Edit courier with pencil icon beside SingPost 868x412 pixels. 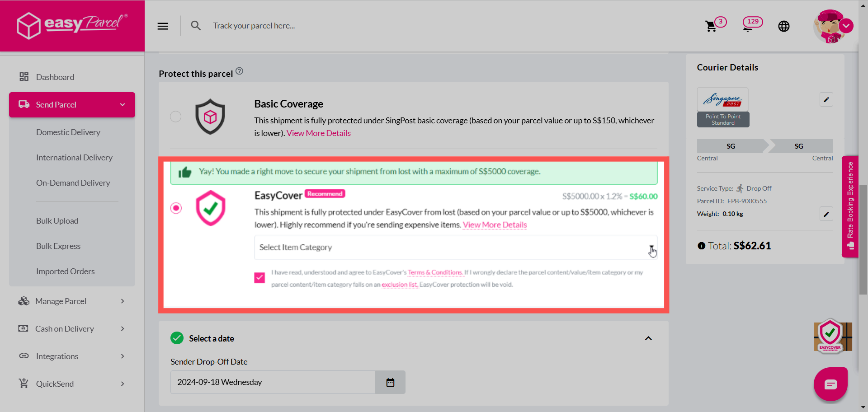(x=826, y=99)
